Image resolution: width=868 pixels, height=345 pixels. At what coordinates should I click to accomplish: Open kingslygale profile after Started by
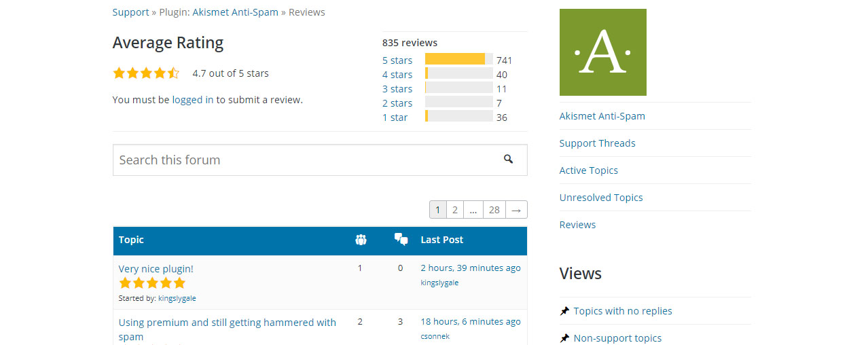177,298
